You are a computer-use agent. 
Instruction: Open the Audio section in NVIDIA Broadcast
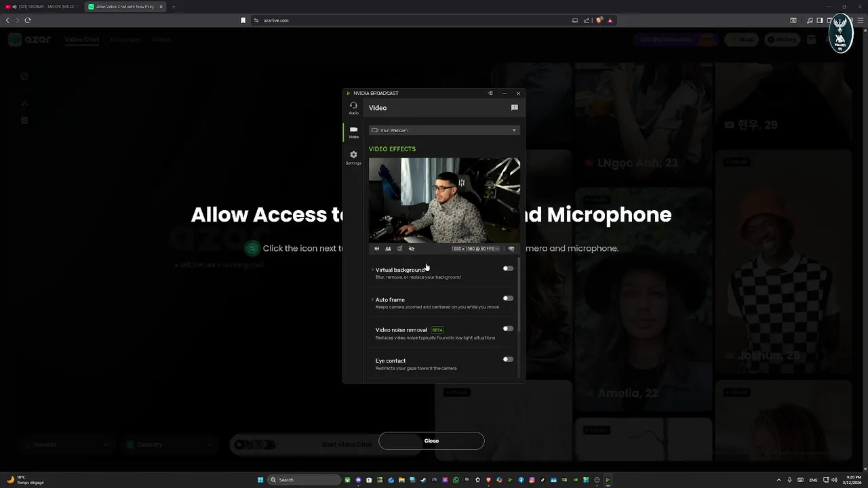click(x=353, y=108)
